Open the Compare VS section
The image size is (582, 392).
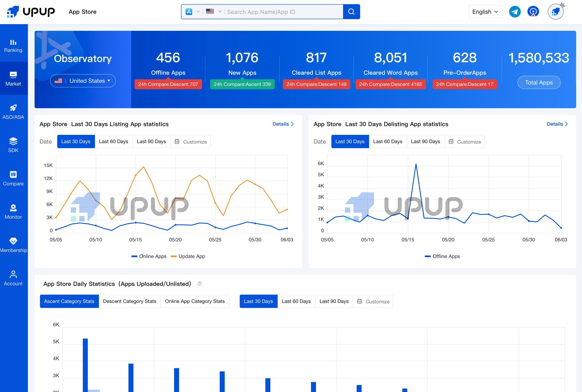[x=13, y=178]
